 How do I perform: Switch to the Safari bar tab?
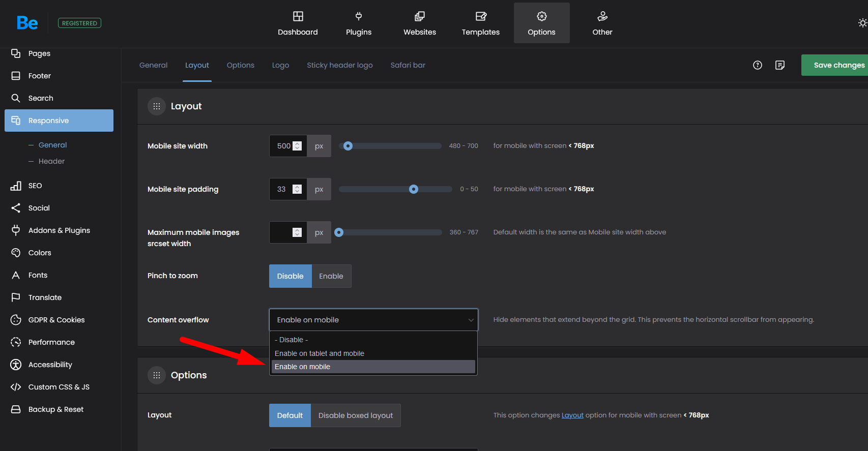[408, 65]
